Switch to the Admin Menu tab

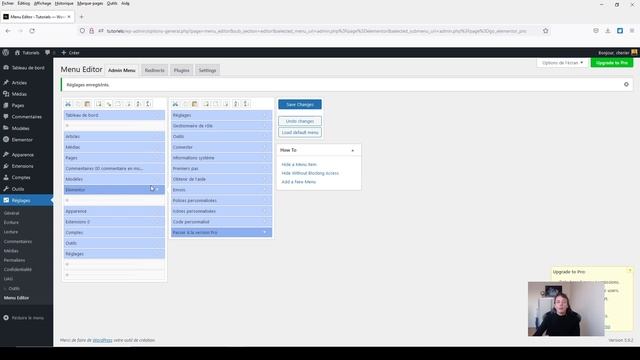click(122, 70)
